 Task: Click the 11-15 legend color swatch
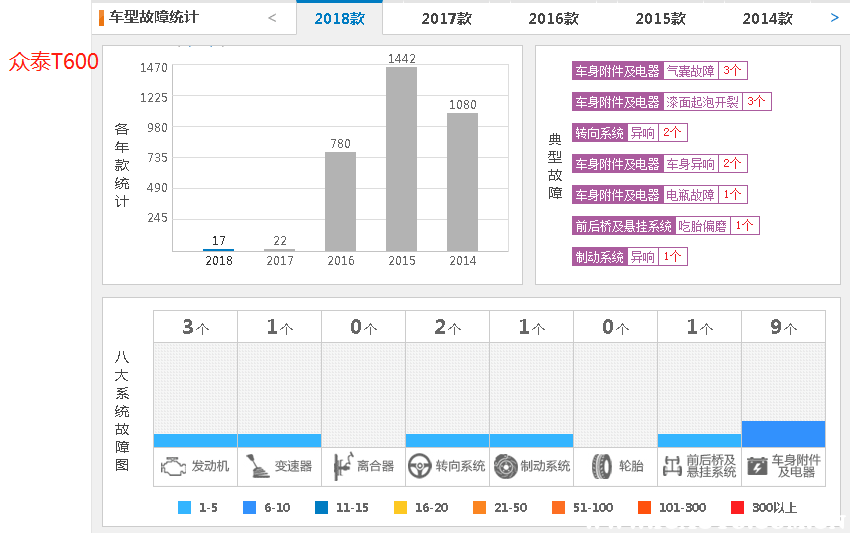(321, 508)
